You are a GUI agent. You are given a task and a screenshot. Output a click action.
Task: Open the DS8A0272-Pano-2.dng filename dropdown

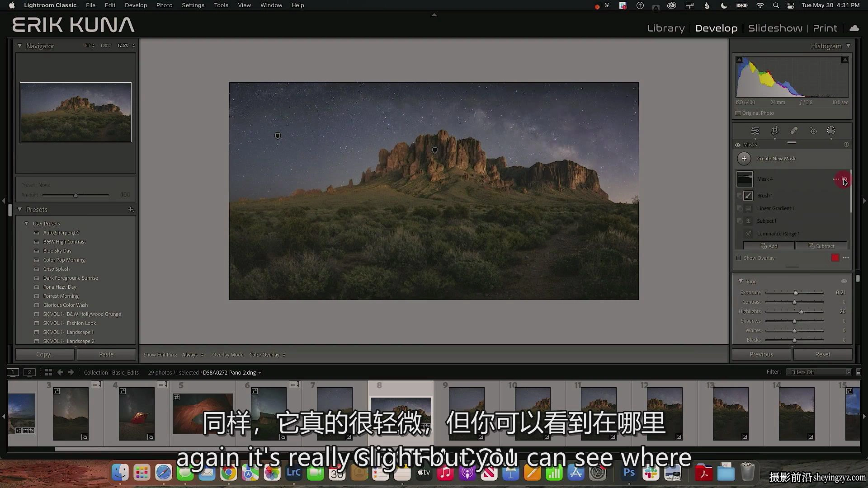pos(232,373)
